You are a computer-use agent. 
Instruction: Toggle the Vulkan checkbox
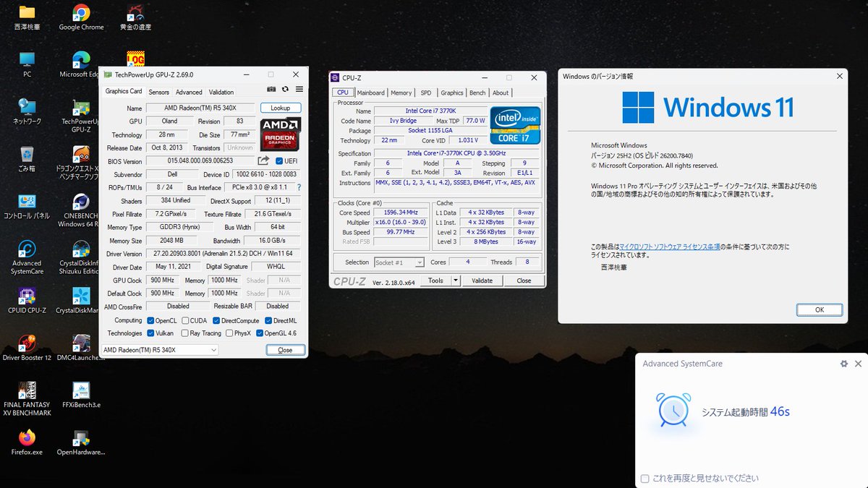click(x=150, y=333)
